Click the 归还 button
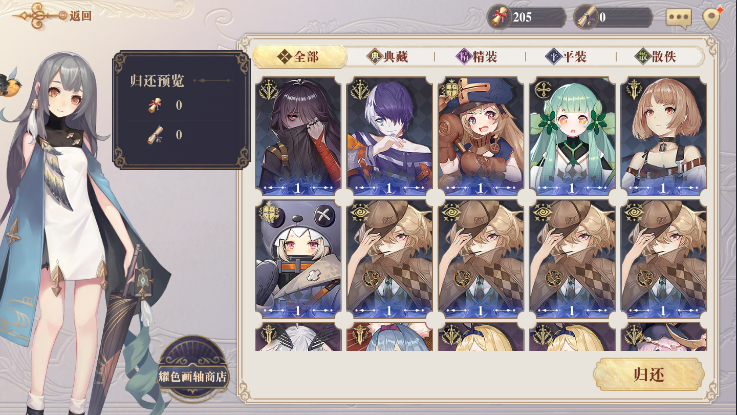Viewport: 737px width, 415px height. 649,375
